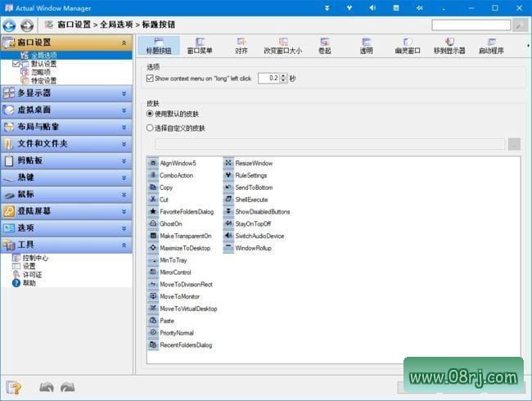Select FavoriteFoldersDialog star icon

point(153,212)
